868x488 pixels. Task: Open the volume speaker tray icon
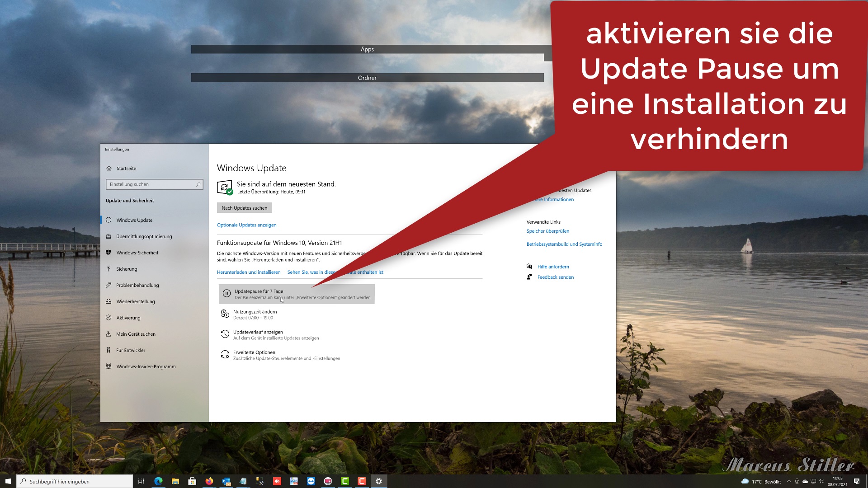click(x=821, y=481)
